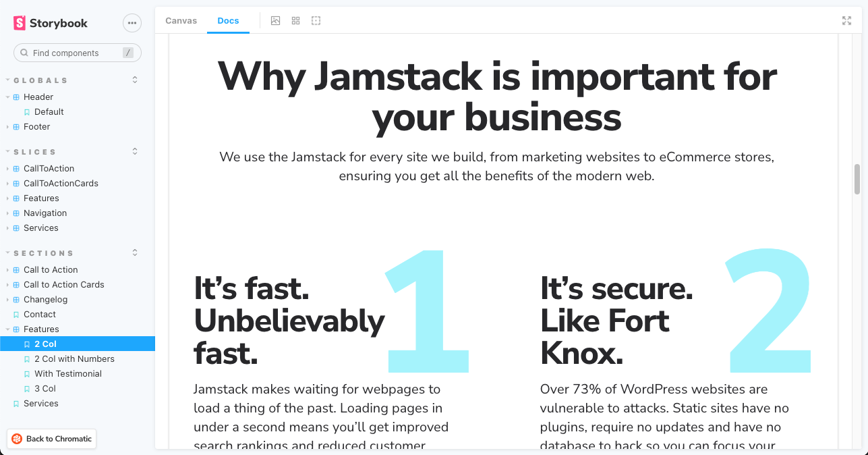Click the 2 Col with Numbers bookmark icon

point(27,359)
